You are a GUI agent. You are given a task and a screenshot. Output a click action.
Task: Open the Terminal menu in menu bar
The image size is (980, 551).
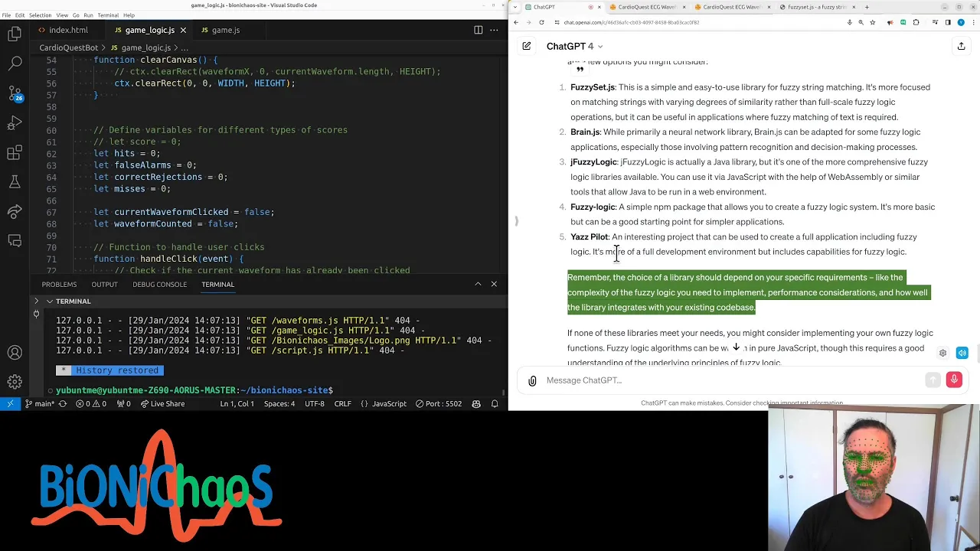[x=108, y=15]
